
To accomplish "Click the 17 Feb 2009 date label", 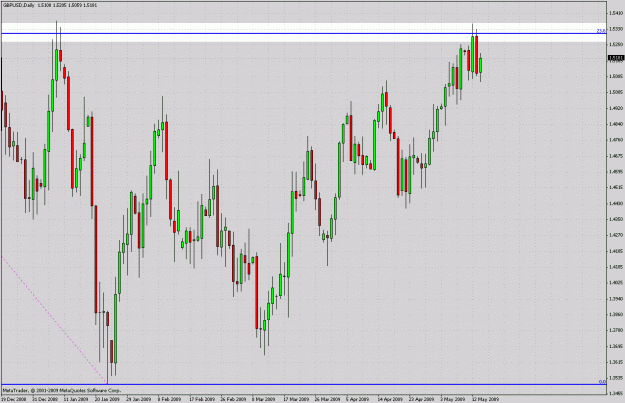I will pyautogui.click(x=202, y=399).
